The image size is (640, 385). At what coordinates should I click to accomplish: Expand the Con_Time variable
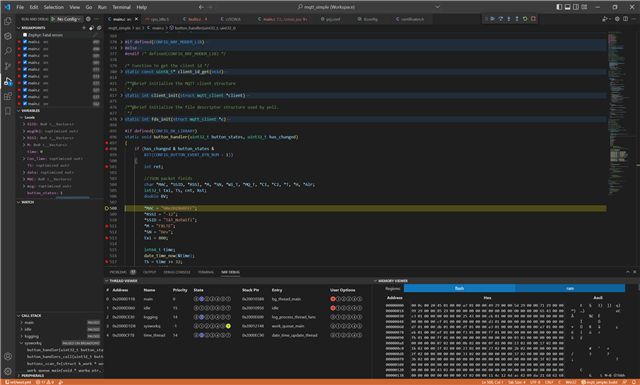pos(24,158)
